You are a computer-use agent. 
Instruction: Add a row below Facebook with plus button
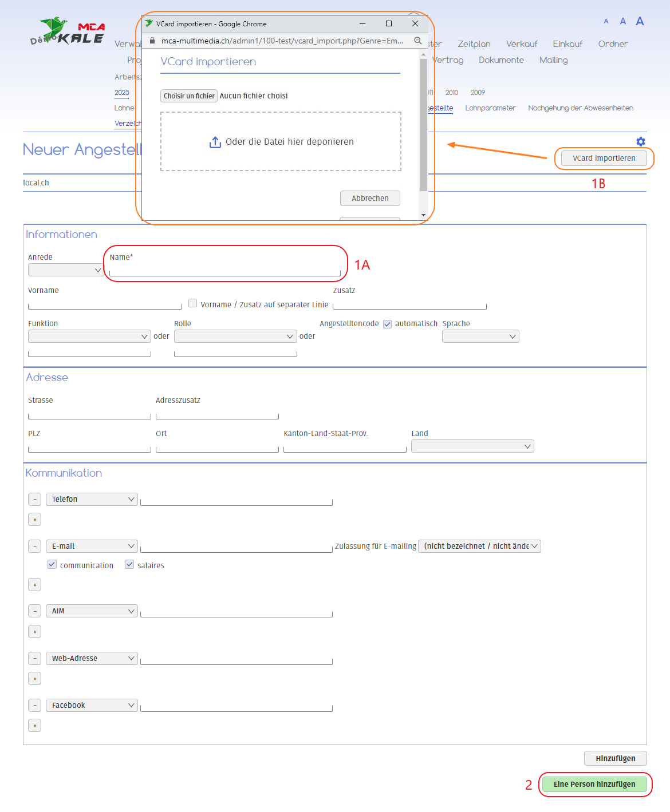coord(34,726)
